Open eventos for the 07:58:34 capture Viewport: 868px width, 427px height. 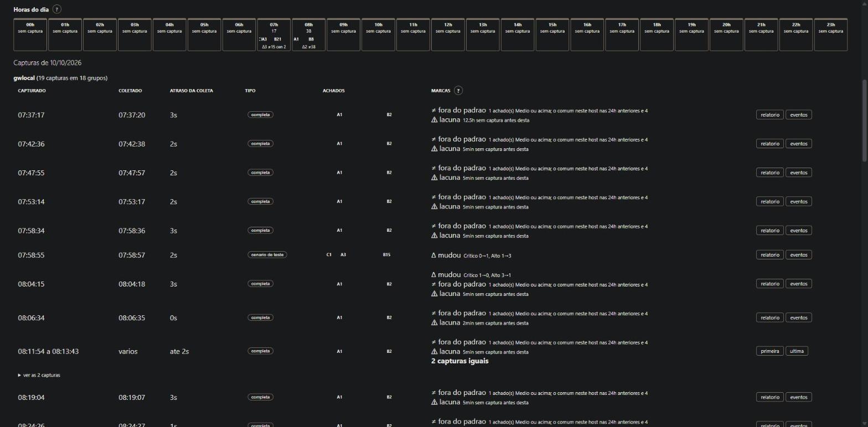click(799, 231)
